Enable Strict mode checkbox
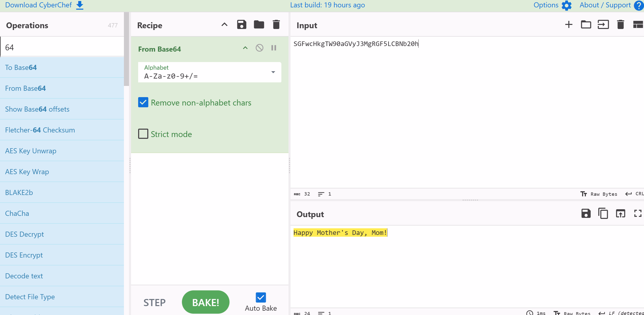 [x=143, y=134]
